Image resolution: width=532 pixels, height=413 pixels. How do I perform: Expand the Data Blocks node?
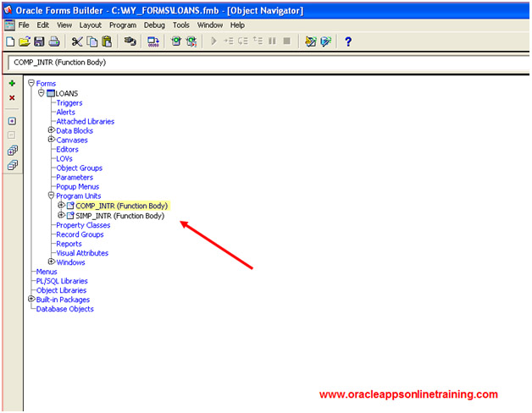click(x=51, y=130)
